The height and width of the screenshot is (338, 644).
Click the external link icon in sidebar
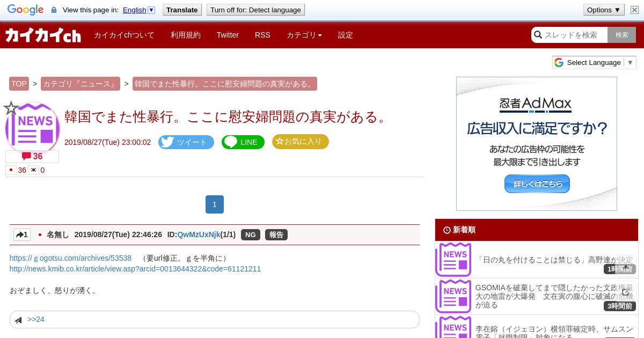[x=625, y=292]
